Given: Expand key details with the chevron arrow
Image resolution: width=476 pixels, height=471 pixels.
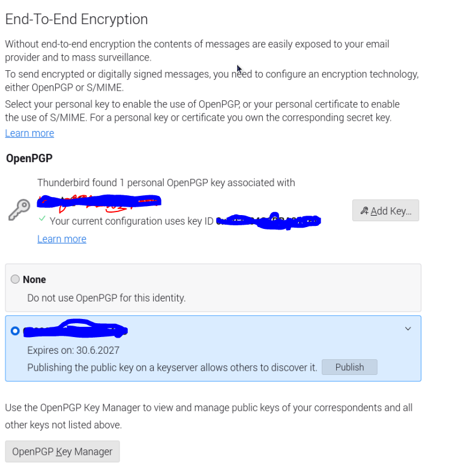Looking at the screenshot, I should tap(408, 329).
